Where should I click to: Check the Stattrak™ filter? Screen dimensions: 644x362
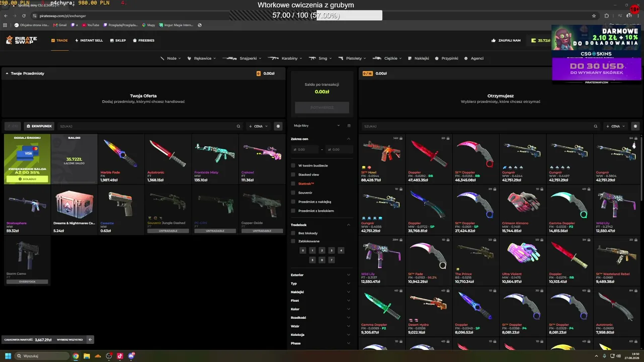pyautogui.click(x=293, y=184)
